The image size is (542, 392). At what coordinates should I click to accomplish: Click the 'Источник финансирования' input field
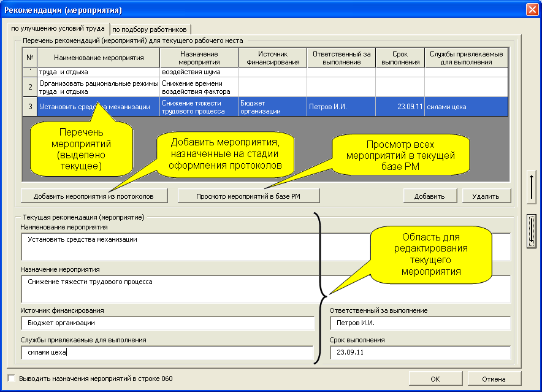point(167,323)
